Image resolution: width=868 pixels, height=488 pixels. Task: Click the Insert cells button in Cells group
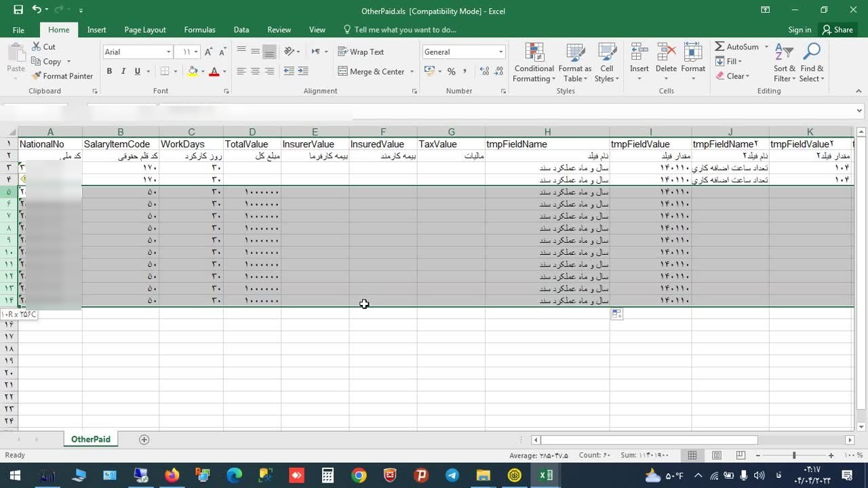639,63
